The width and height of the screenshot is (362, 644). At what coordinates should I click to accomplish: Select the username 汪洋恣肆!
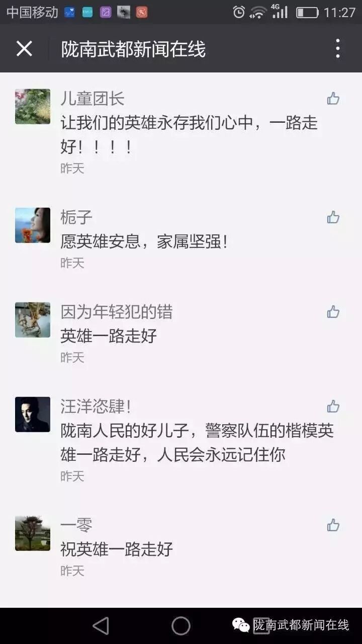pos(96,407)
